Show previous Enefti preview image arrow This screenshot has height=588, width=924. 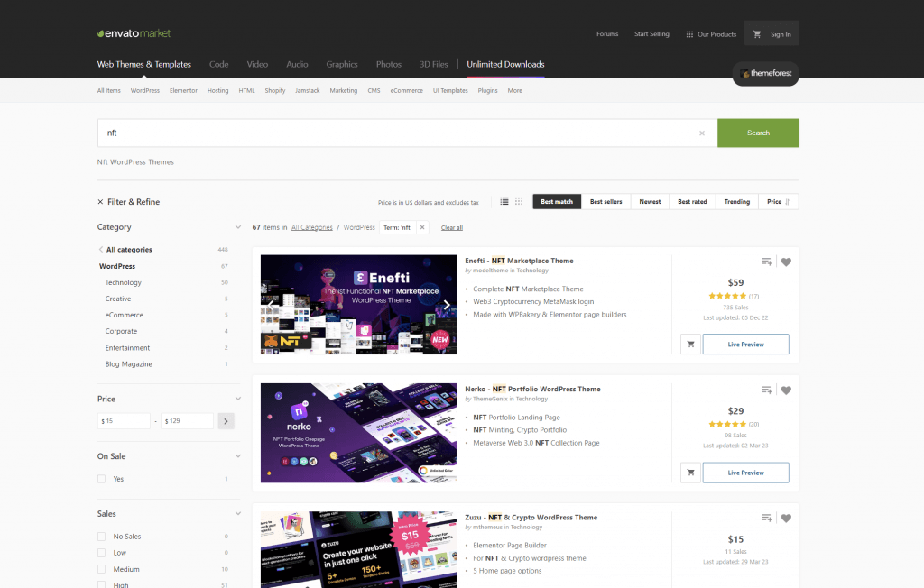(271, 305)
